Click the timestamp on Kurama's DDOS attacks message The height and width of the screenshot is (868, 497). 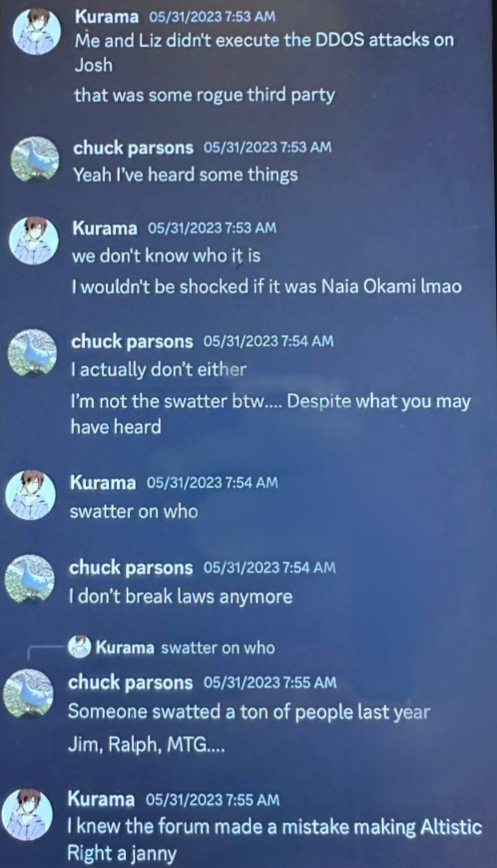point(212,17)
